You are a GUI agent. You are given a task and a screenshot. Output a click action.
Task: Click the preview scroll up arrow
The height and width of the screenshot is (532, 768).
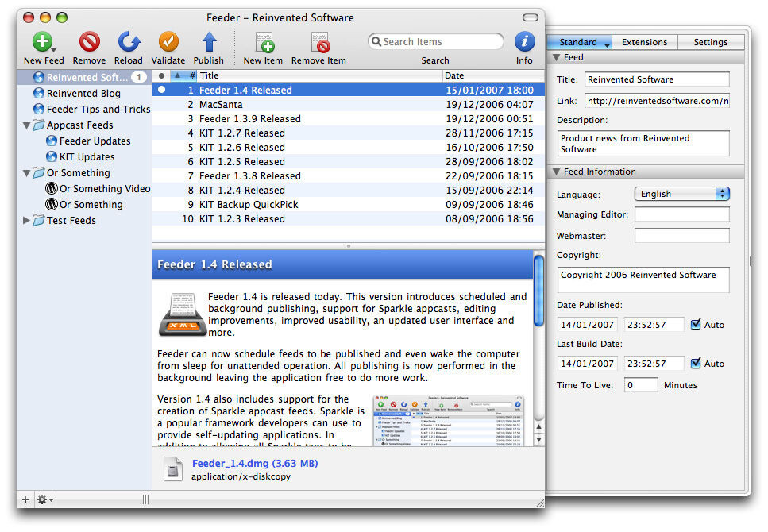(538, 427)
